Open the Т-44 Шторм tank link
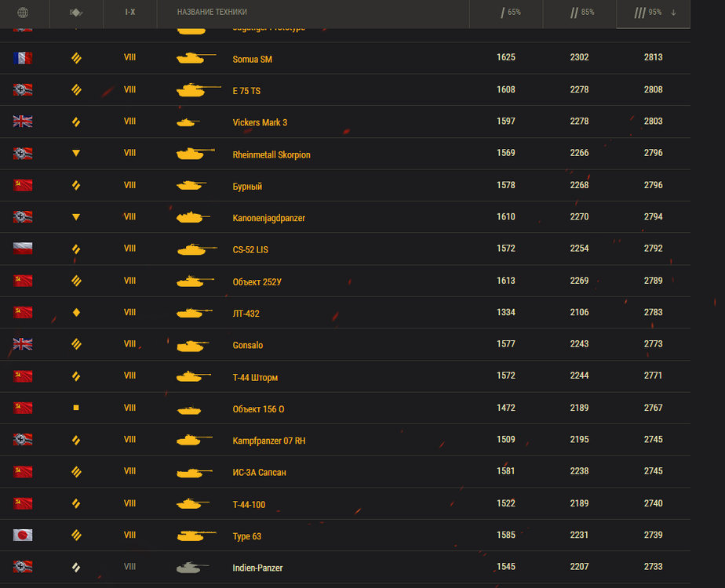This screenshot has height=588, width=725. [255, 377]
